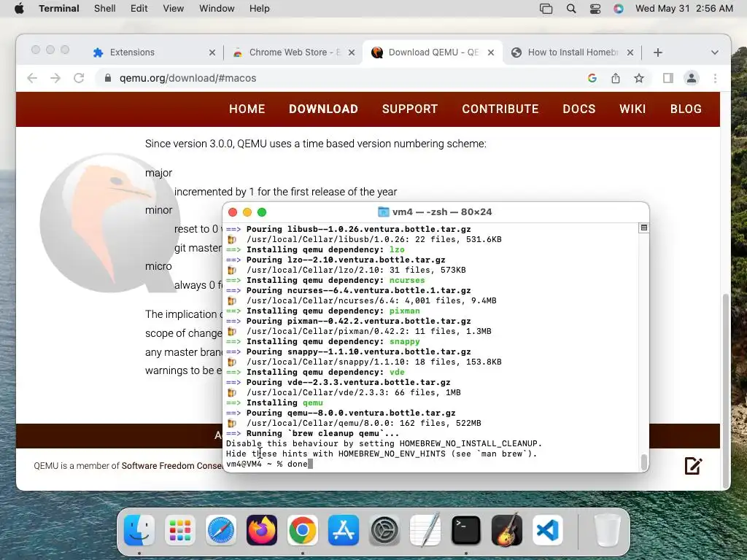The image size is (747, 560).
Task: Go forward in Chrome
Action: coord(55,78)
